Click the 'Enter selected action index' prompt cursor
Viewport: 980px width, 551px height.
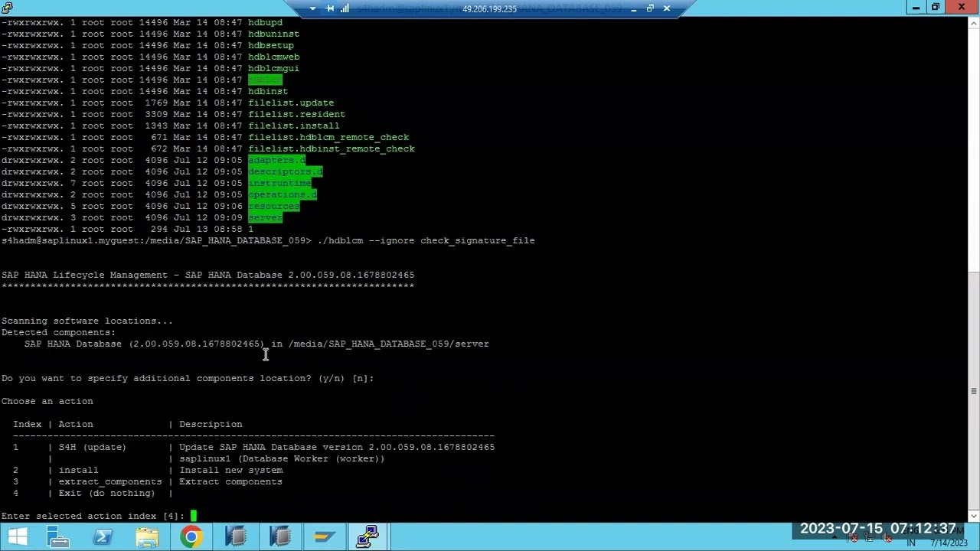pos(194,516)
